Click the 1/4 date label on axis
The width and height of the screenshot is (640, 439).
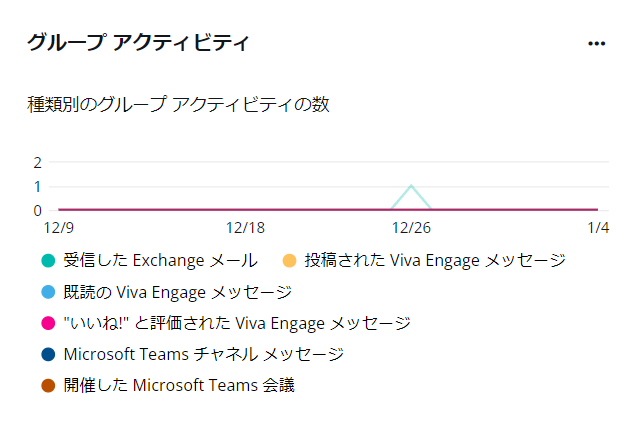click(x=598, y=228)
